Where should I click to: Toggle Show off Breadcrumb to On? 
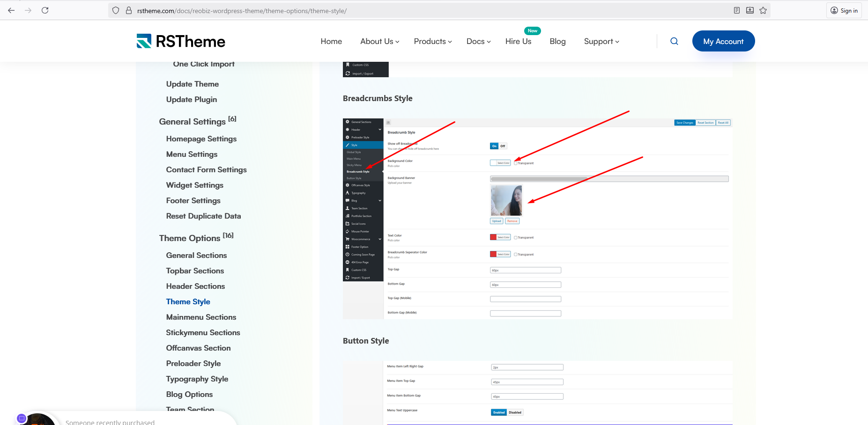pyautogui.click(x=494, y=146)
